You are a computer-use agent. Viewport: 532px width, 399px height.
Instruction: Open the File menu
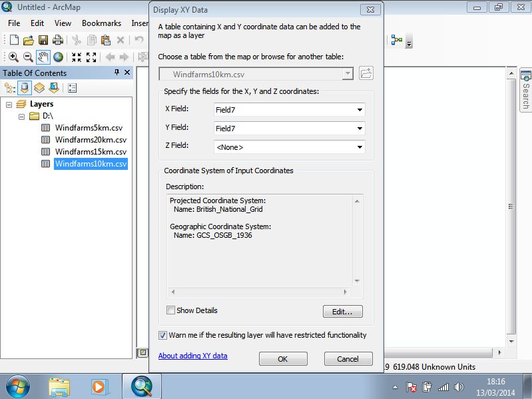point(14,23)
